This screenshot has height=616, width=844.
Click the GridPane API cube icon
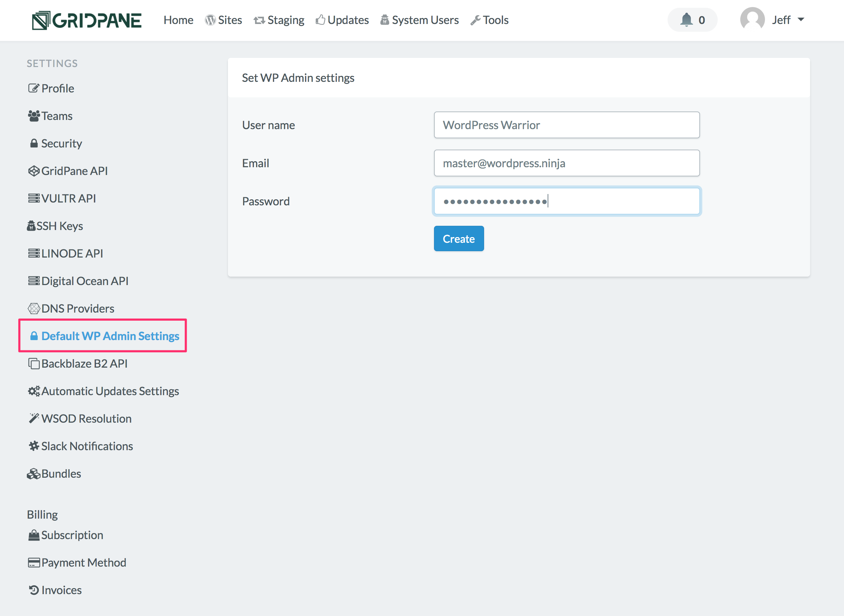(x=34, y=171)
